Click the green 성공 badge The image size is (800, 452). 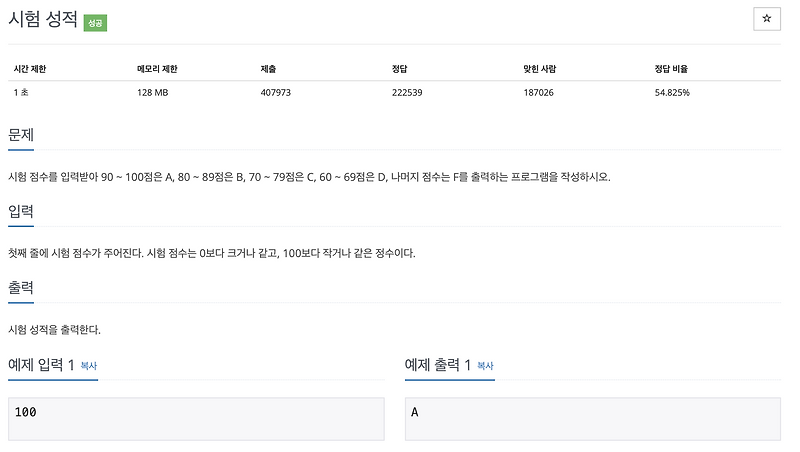click(95, 23)
